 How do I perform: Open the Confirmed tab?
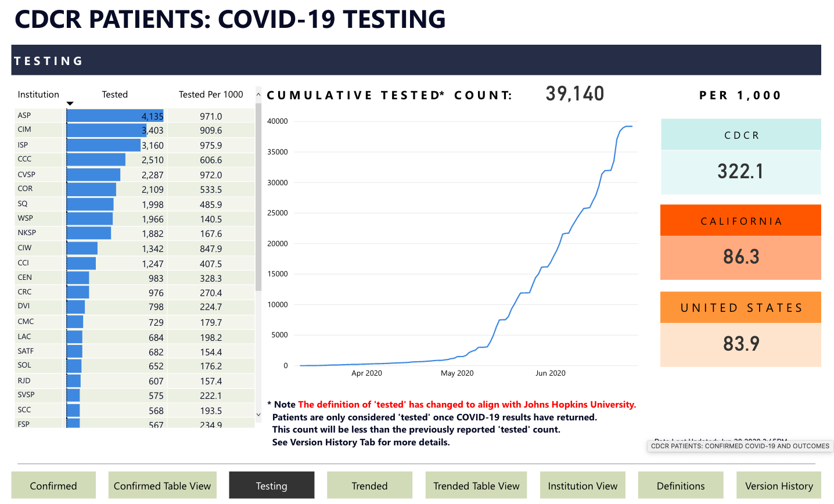tap(53, 485)
